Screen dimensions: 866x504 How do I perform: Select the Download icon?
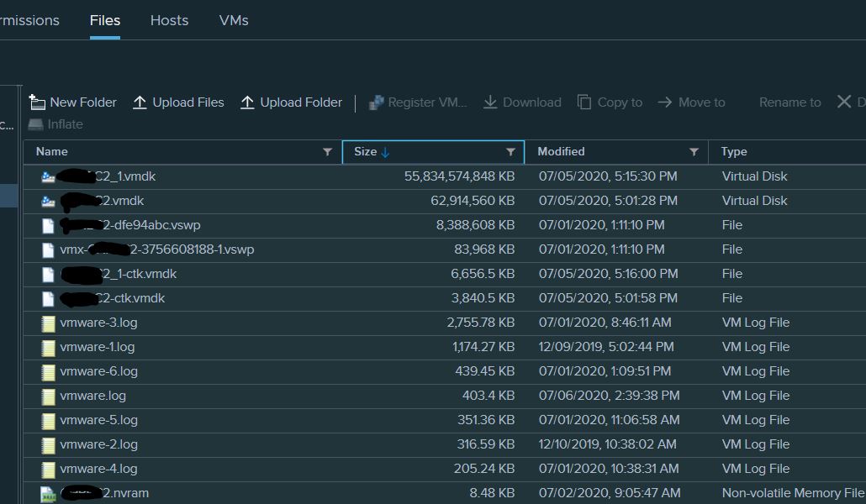[490, 102]
